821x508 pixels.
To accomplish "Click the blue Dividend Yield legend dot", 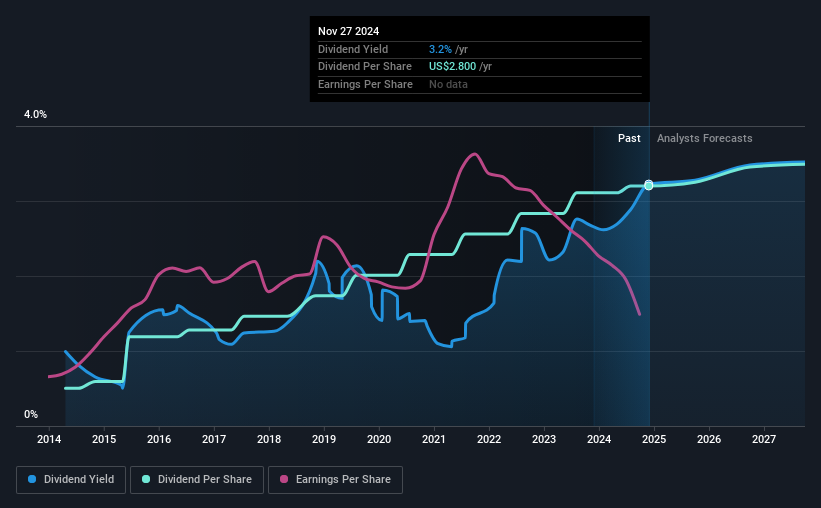I will [x=32, y=479].
